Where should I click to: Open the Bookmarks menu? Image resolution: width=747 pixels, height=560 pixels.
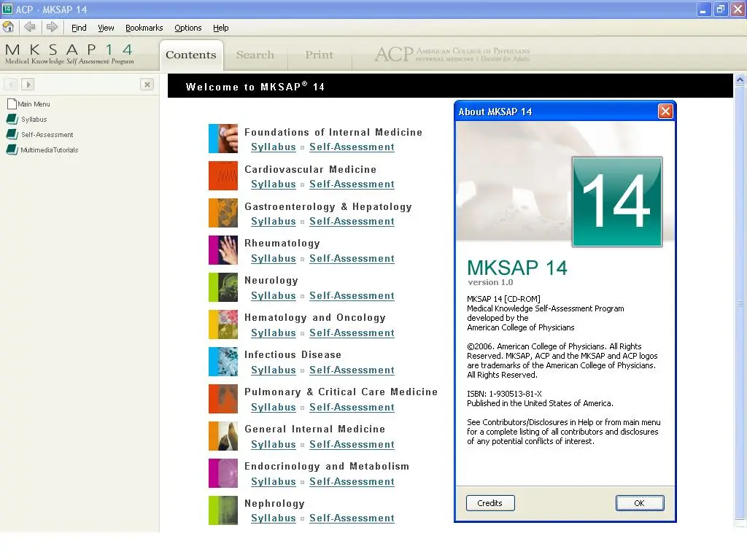click(x=144, y=28)
